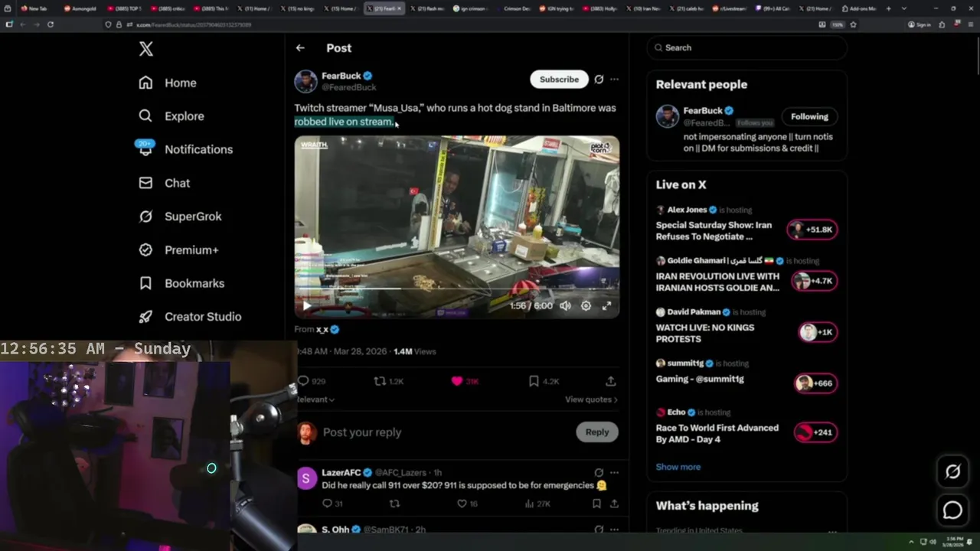The width and height of the screenshot is (980, 551).
Task: Switch to the Asmongold browser tab
Action: (81, 8)
